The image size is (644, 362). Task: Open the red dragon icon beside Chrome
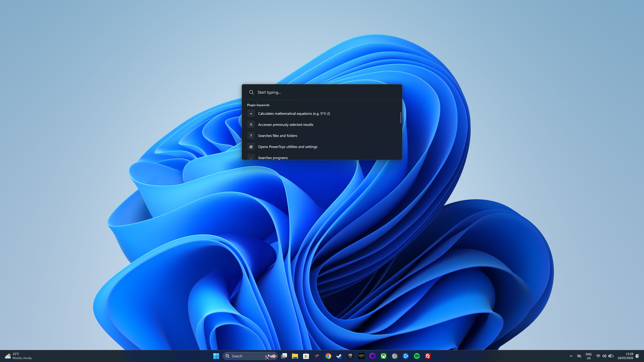click(317, 356)
